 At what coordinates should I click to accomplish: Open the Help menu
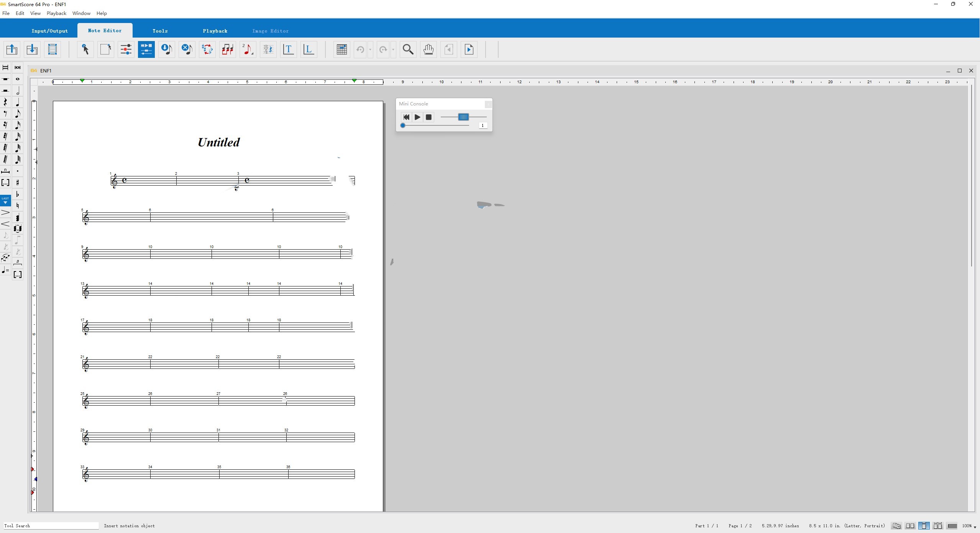[x=102, y=13]
